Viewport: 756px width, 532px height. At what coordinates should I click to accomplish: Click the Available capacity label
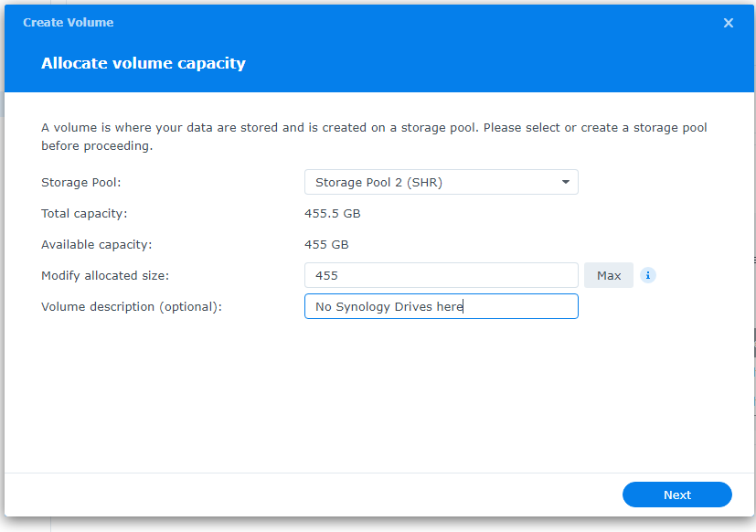coord(96,245)
